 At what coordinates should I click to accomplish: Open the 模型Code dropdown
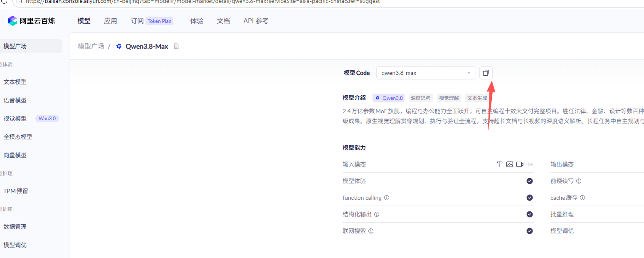(426, 73)
